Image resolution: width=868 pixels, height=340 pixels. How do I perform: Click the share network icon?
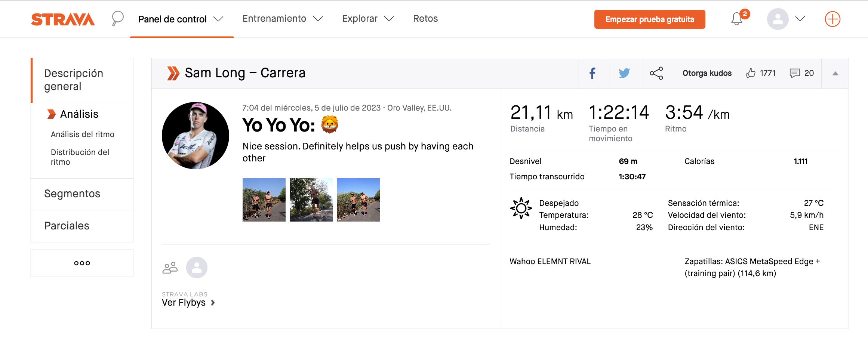point(656,73)
